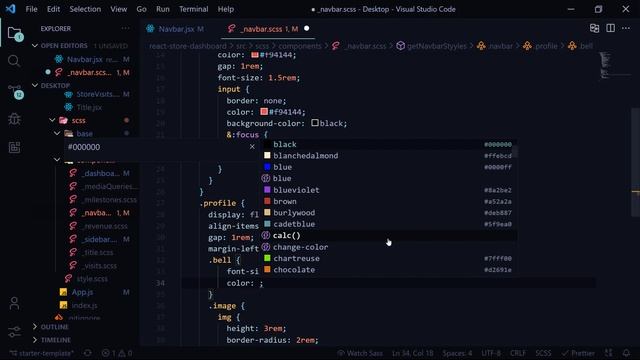Click the color swatch next to black value
640x360 pixels.
(315, 122)
